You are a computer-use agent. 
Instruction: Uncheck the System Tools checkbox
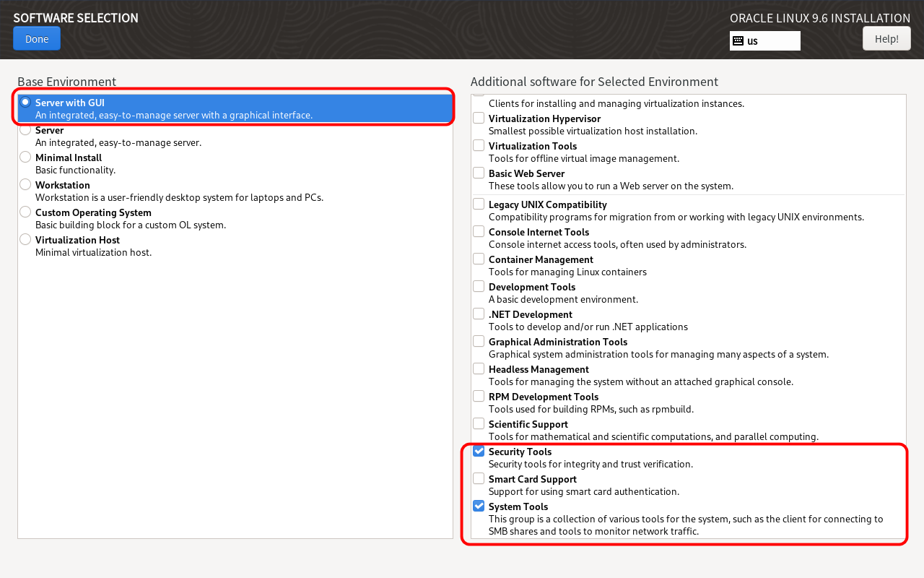(x=479, y=506)
